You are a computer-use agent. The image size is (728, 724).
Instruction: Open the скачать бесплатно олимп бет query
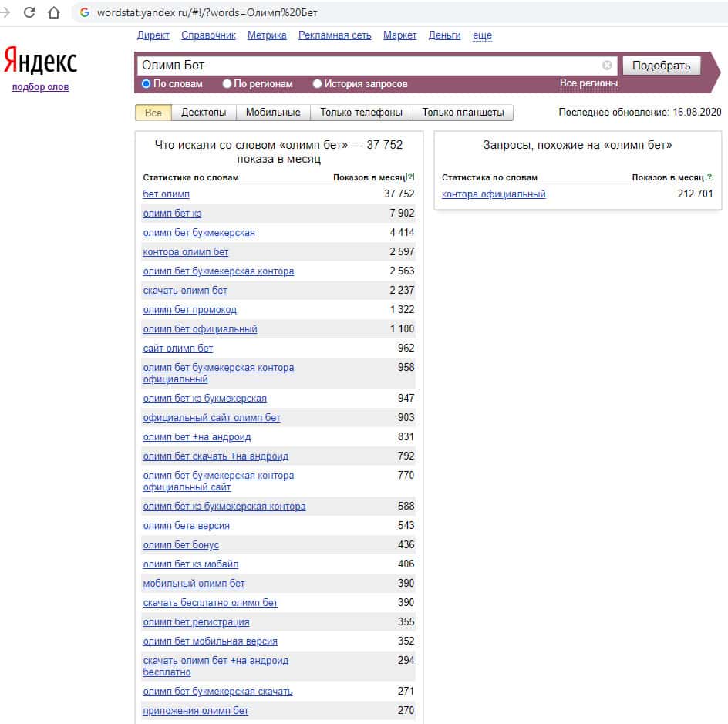(211, 602)
